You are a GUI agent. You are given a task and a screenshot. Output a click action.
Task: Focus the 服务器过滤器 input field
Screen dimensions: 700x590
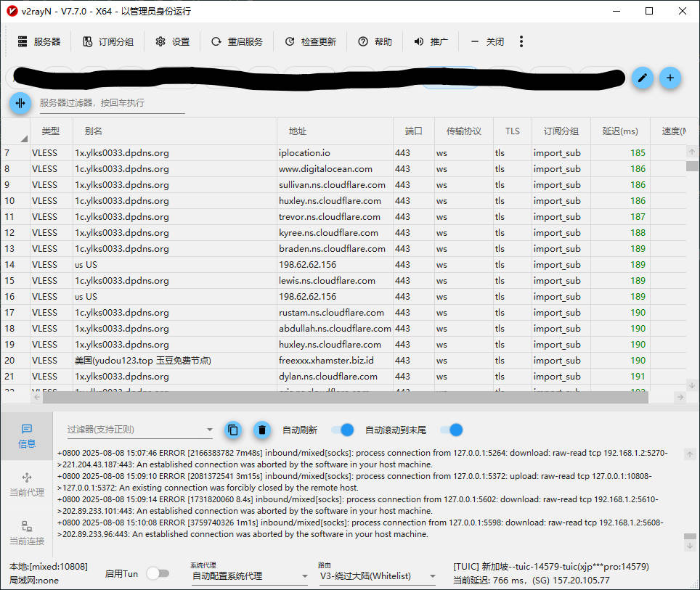[x=112, y=103]
